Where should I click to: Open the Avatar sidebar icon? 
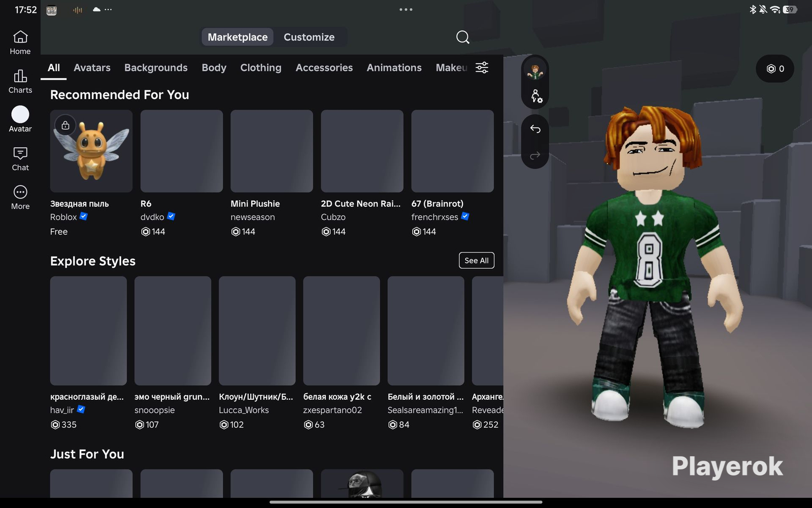20,120
